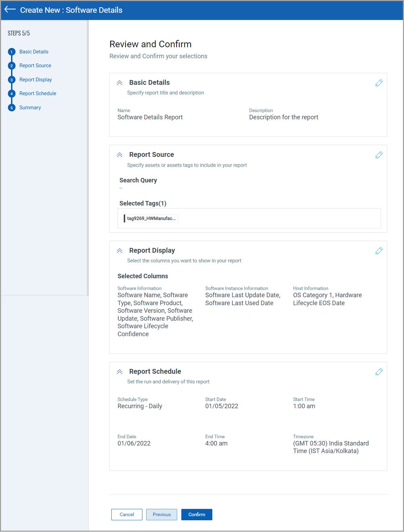Select Report Source in the steps sidebar

tap(35, 66)
